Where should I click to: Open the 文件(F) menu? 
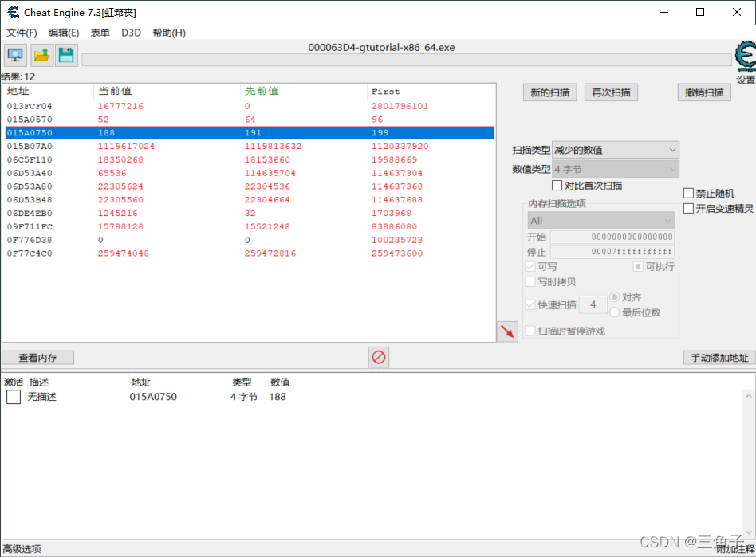[x=22, y=33]
